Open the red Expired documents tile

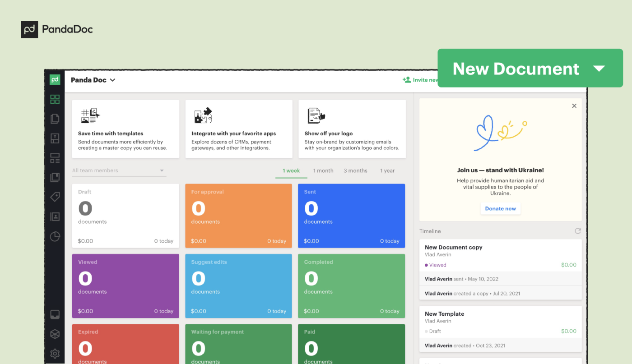pos(125,344)
